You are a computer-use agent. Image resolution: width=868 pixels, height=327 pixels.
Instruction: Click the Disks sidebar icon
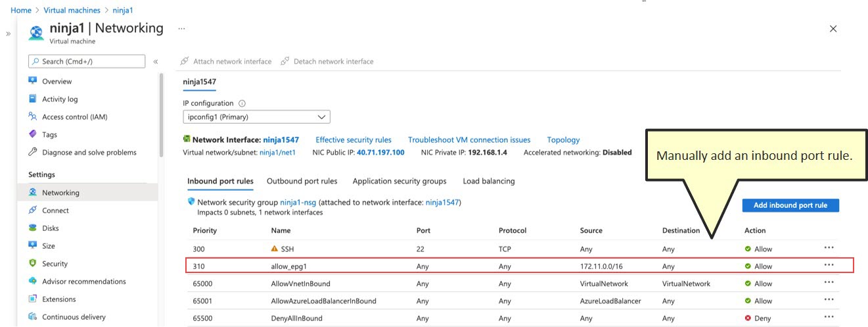pos(33,228)
